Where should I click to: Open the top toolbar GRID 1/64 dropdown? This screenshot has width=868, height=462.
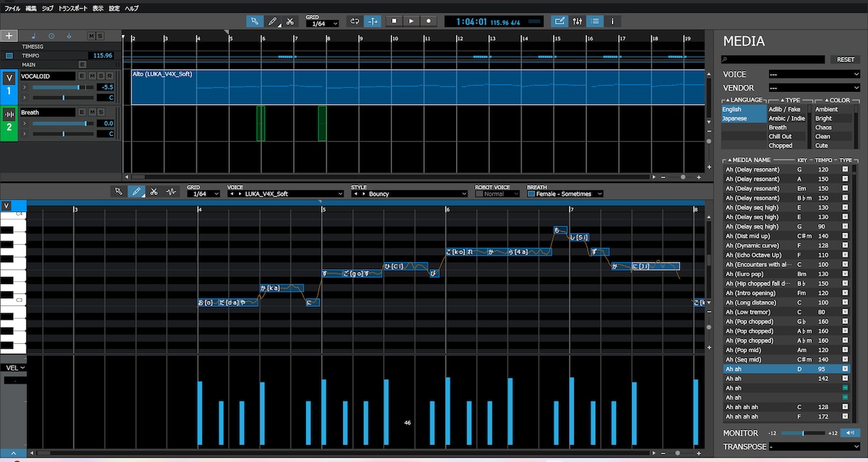pyautogui.click(x=322, y=23)
